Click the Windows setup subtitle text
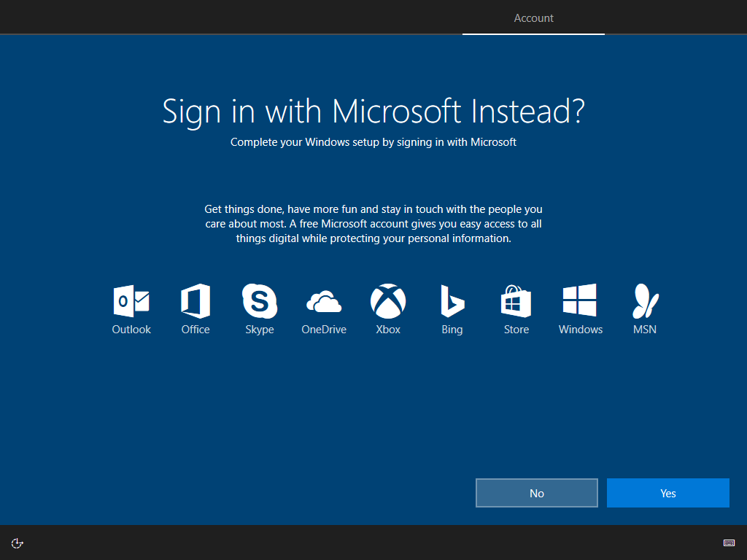 tap(373, 141)
